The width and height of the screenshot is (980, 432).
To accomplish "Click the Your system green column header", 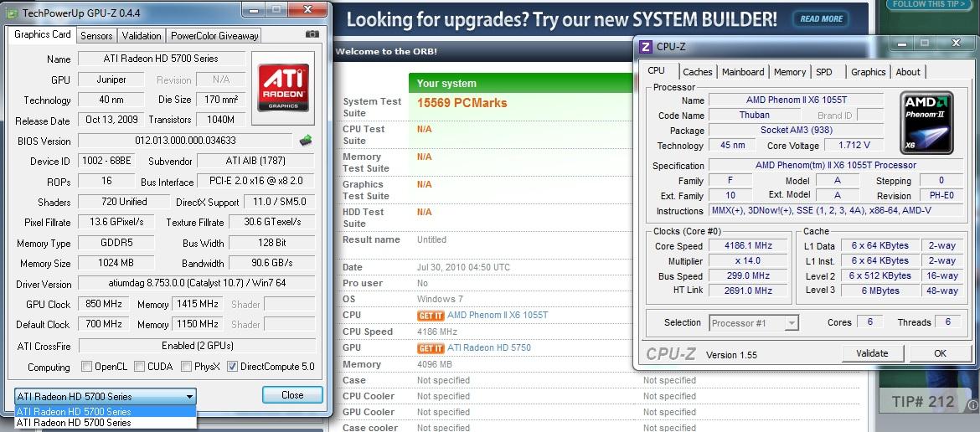I will [x=520, y=83].
